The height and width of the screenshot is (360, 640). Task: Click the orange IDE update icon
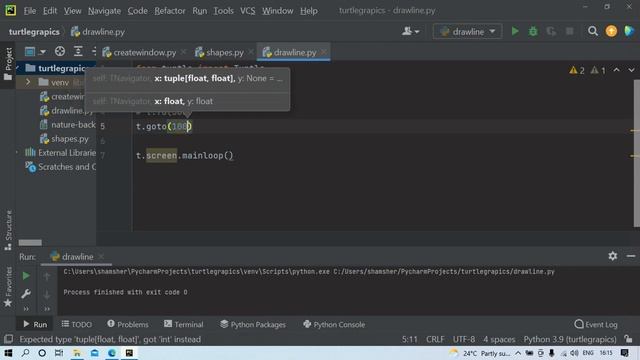click(x=611, y=31)
